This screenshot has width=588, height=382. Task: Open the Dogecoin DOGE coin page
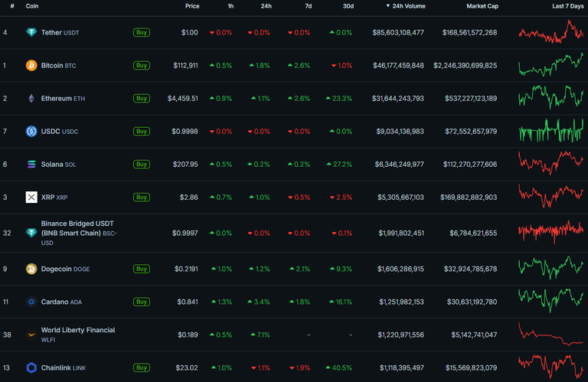(x=65, y=269)
